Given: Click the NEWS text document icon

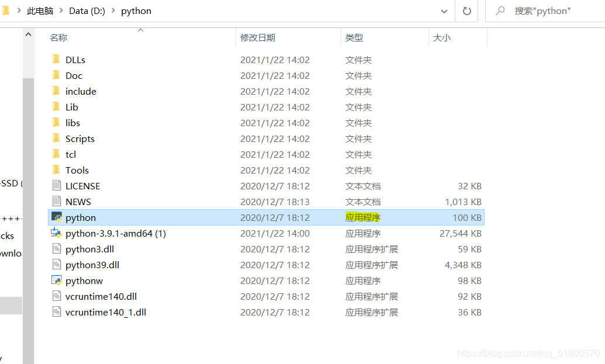Looking at the screenshot, I should point(57,202).
